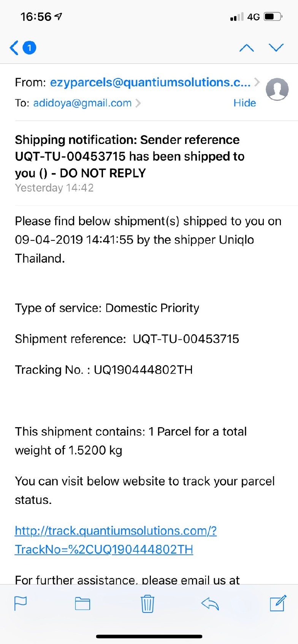
Task: Delete this email with trash icon
Action: 147,604
